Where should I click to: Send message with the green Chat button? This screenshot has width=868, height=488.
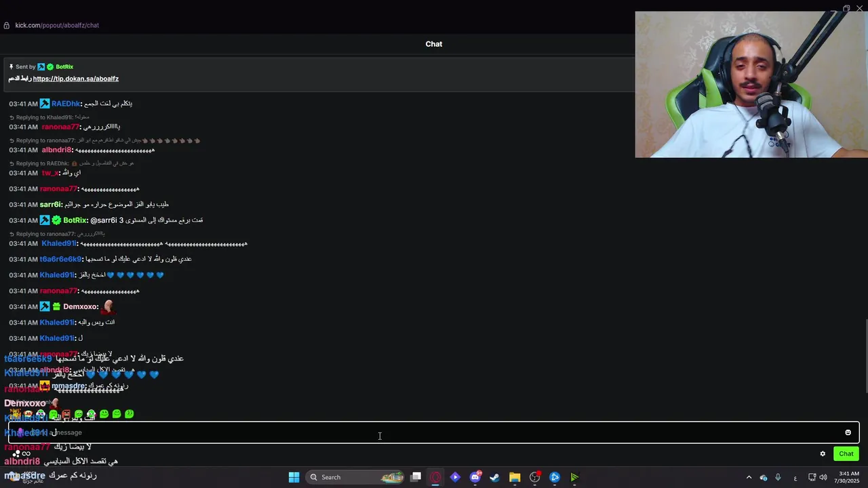[846, 454]
